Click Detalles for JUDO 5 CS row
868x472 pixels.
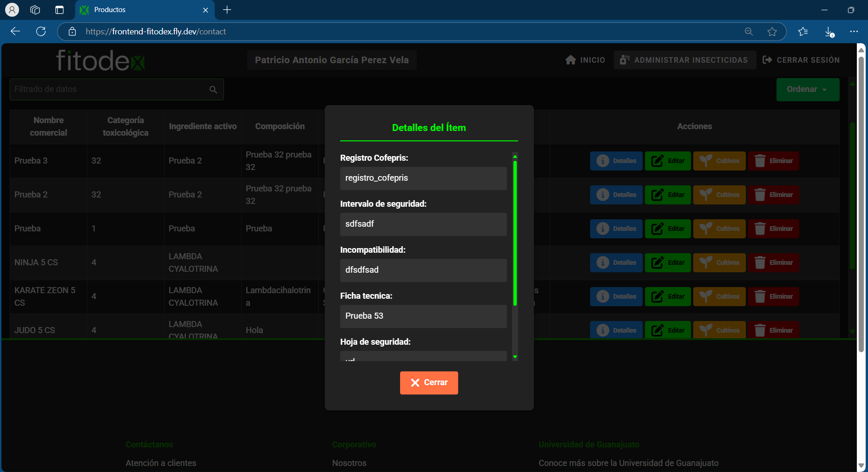pos(616,330)
